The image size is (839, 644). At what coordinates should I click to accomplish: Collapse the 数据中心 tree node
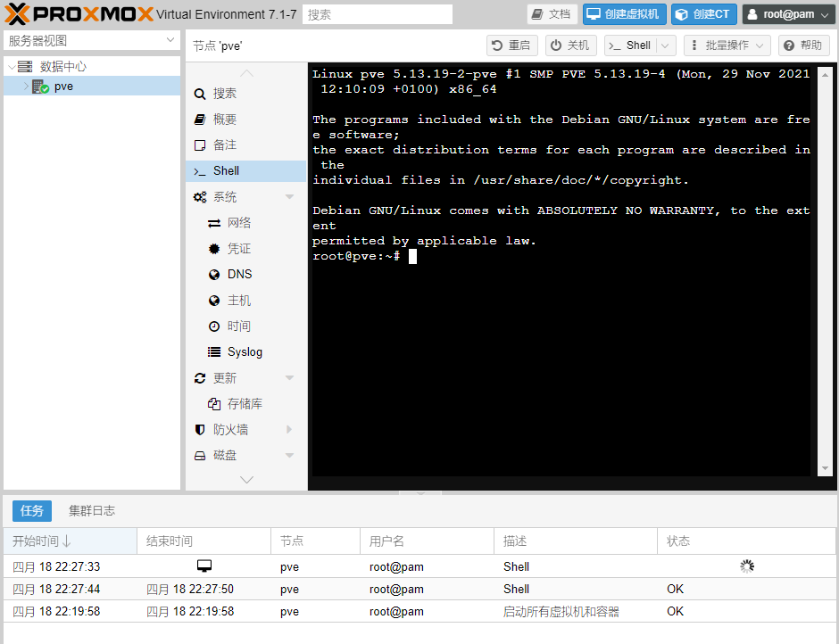coord(12,66)
